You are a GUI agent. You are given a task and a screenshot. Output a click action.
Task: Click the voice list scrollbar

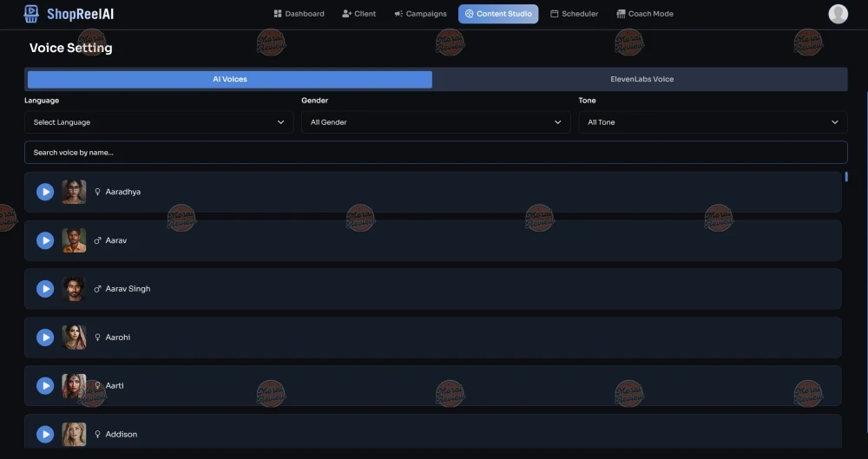coord(846,177)
